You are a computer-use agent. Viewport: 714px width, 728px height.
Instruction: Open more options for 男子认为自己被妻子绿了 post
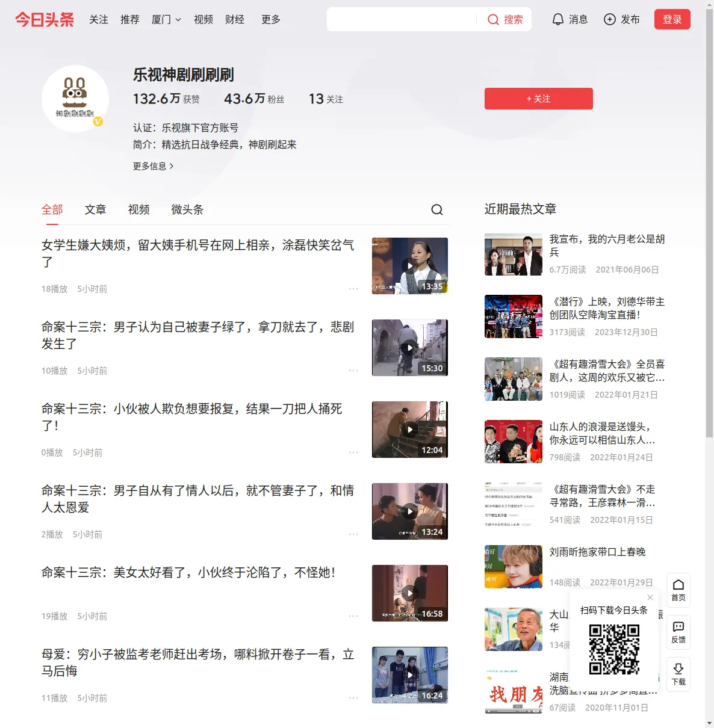(x=353, y=371)
